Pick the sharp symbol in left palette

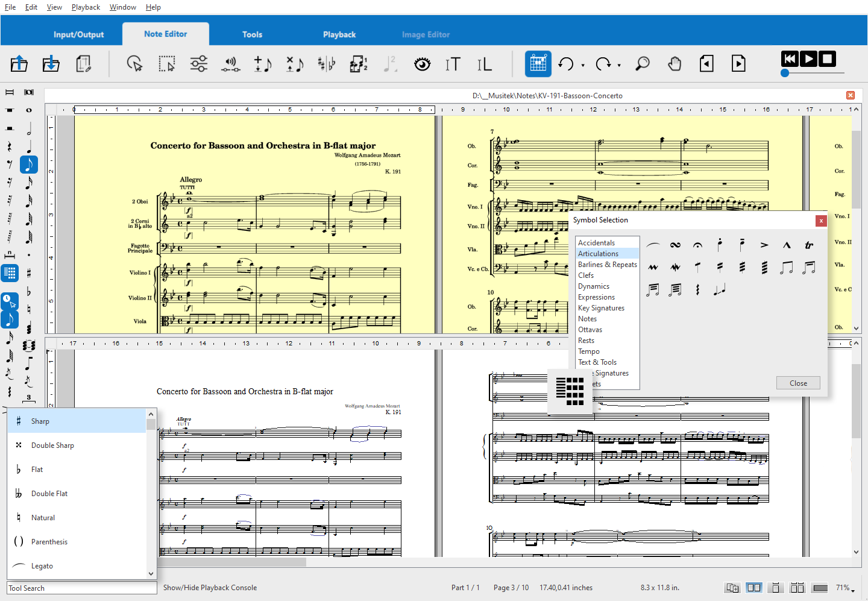(28, 273)
